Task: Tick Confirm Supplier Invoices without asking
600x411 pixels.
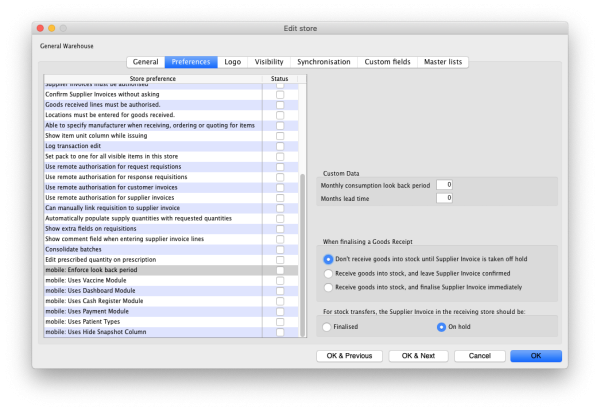Action: (280, 94)
